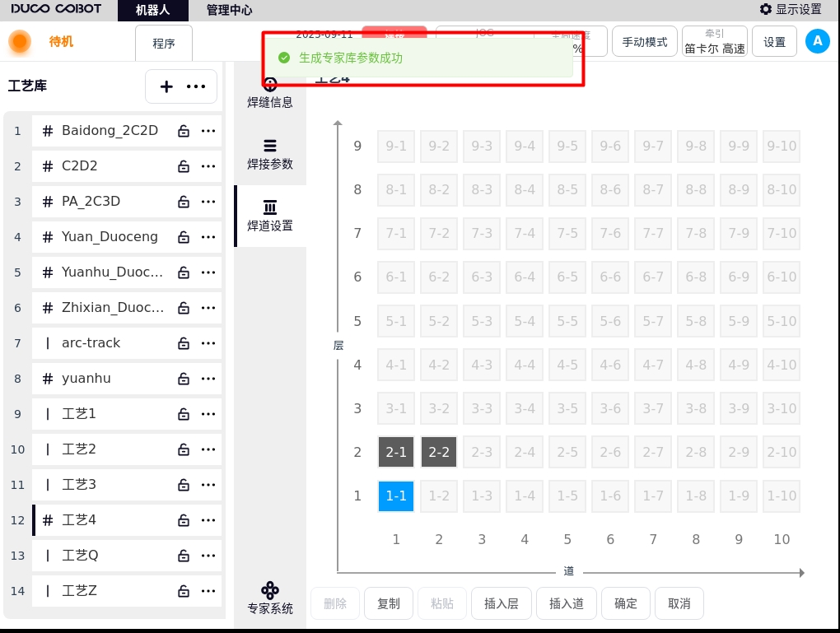Select the 工艺Z item in the list
This screenshot has height=633, width=840.
click(x=80, y=590)
